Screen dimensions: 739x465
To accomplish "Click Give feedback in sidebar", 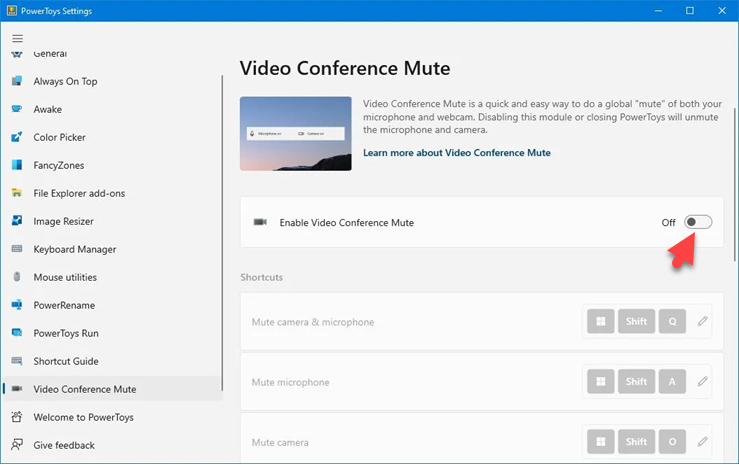I will [x=64, y=445].
